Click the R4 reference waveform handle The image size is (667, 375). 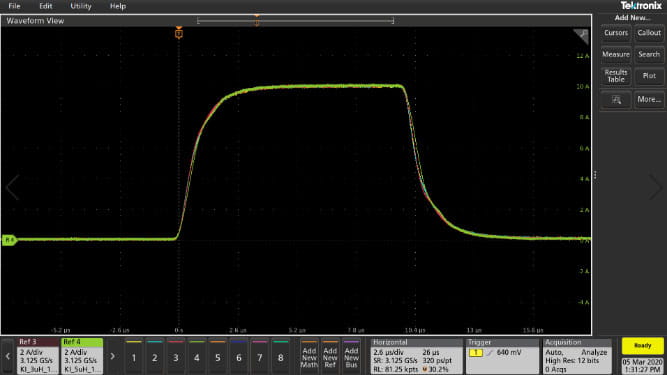[x=9, y=240]
